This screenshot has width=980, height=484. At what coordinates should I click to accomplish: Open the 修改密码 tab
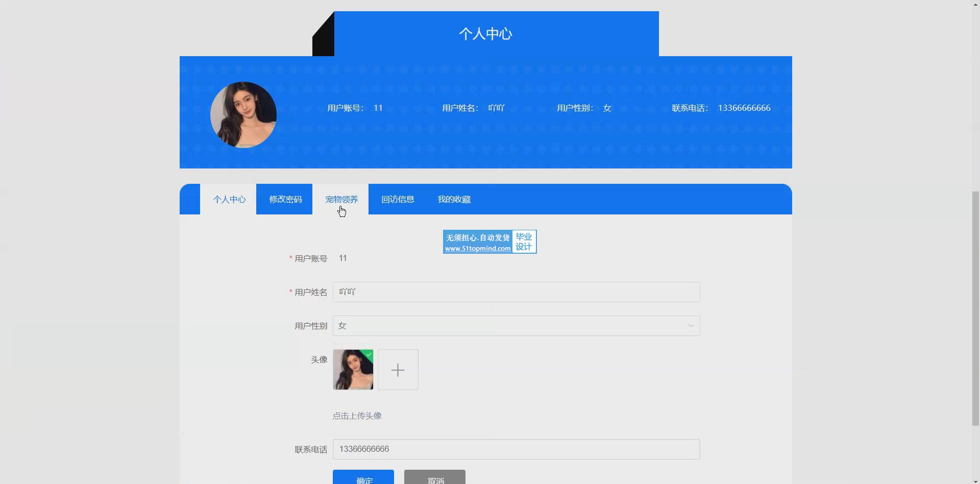point(285,199)
